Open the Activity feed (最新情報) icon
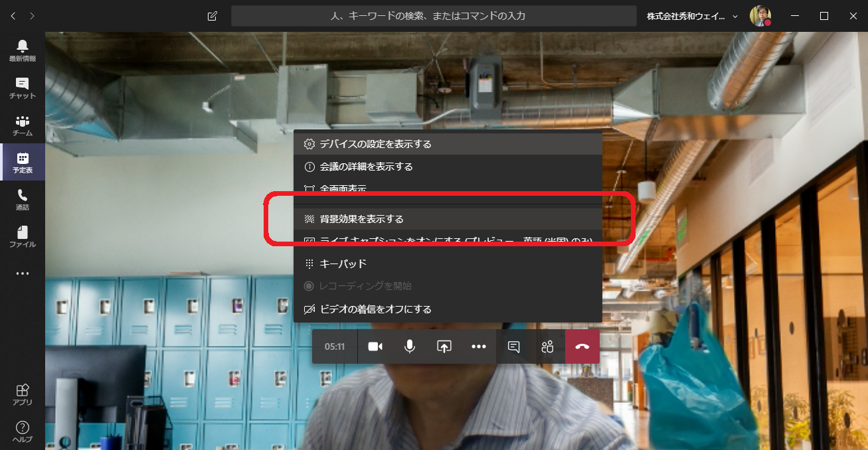 23,50
